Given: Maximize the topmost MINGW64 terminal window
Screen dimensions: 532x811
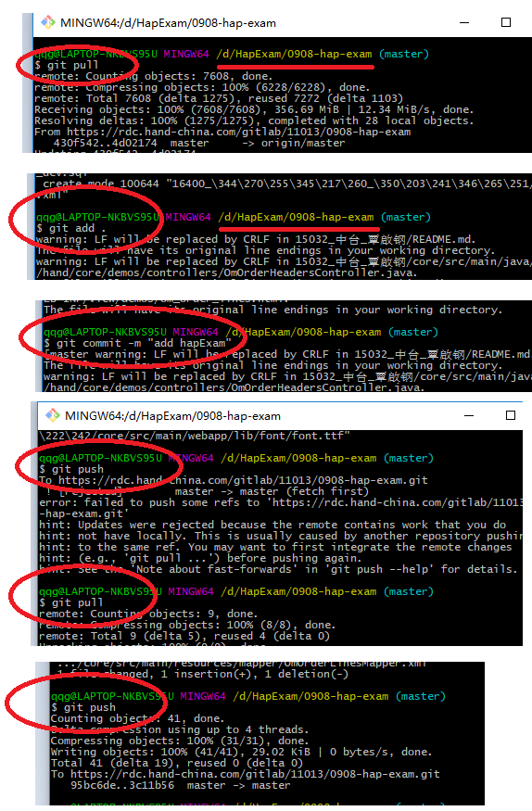Looking at the screenshot, I should click(506, 22).
